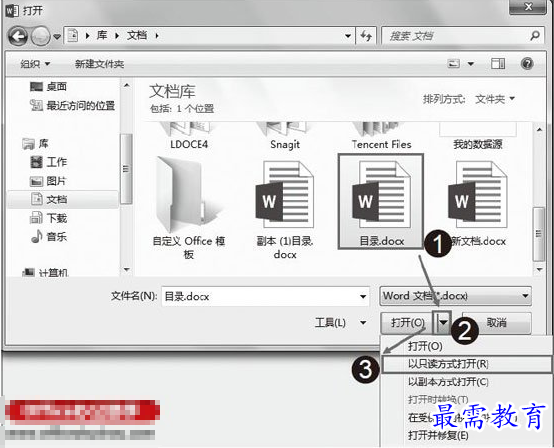The height and width of the screenshot is (448, 554).
Task: Select the 新文档.docx file
Action: [478, 204]
